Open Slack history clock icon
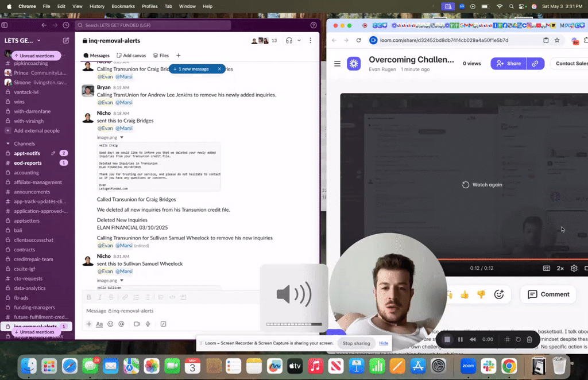Viewport: 588px width, 380px height. (66, 25)
